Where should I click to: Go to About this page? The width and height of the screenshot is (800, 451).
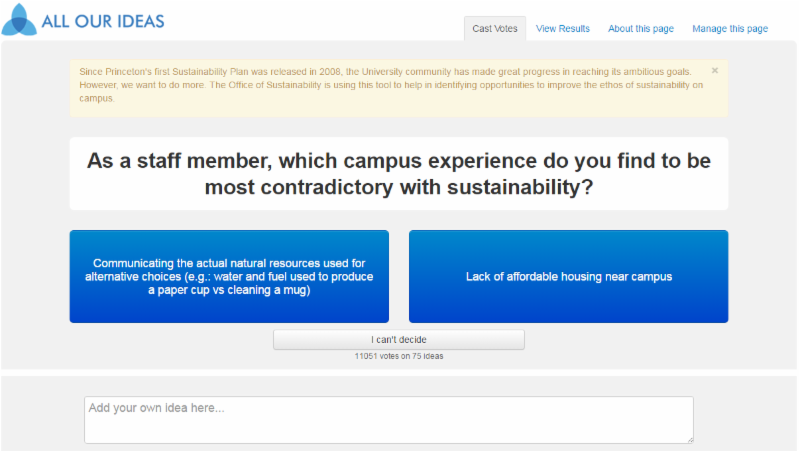pyautogui.click(x=641, y=29)
